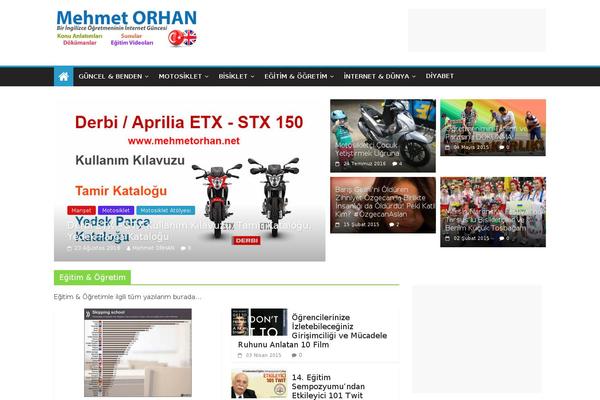The height and width of the screenshot is (400, 600).
Task: Expand the BİSİKLET menu arrow
Action: [252, 77]
